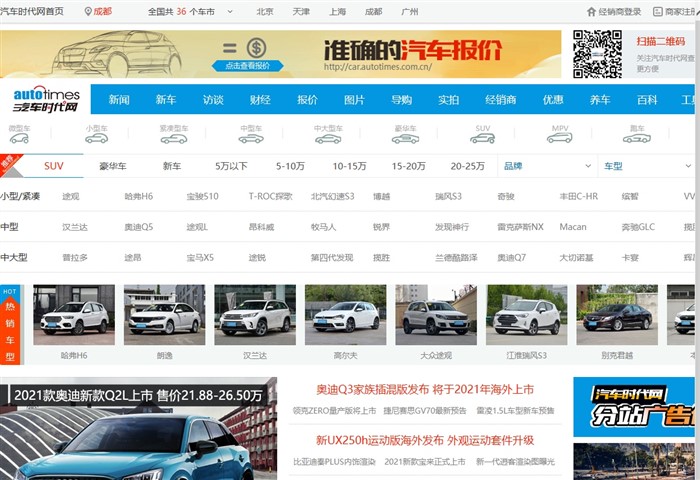Viewport: 700px width, 480px height.
Task: Open the 汉兰达 hot model thumbnail
Action: [x=255, y=315]
